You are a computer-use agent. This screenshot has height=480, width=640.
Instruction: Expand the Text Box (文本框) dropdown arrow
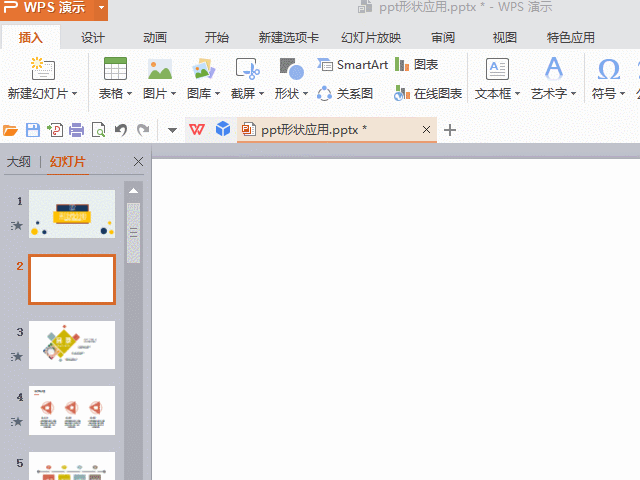coord(518,94)
